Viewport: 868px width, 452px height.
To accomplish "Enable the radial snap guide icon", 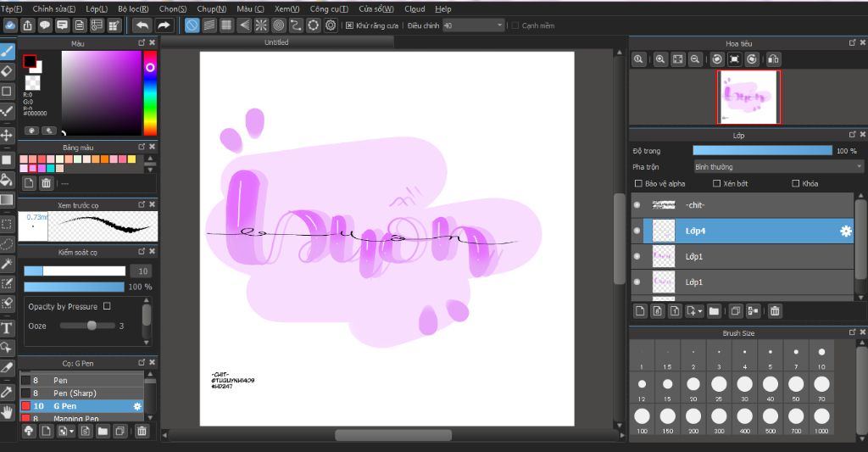I will click(x=261, y=25).
